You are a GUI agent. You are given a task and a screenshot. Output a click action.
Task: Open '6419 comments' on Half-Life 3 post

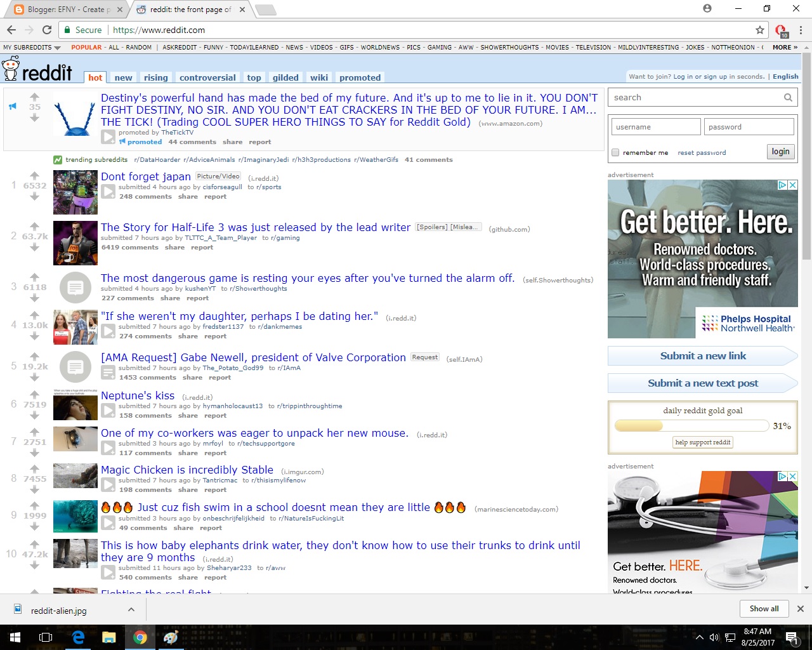pos(130,248)
